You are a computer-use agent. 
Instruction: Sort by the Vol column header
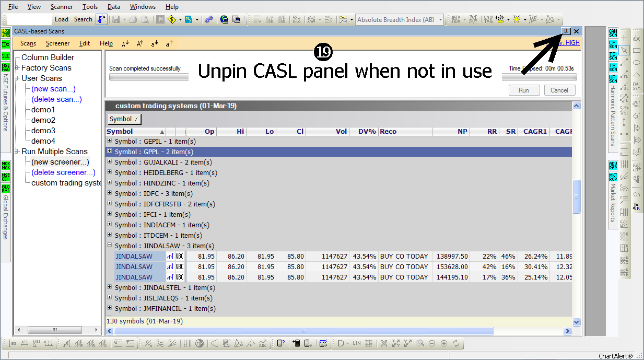(x=327, y=132)
